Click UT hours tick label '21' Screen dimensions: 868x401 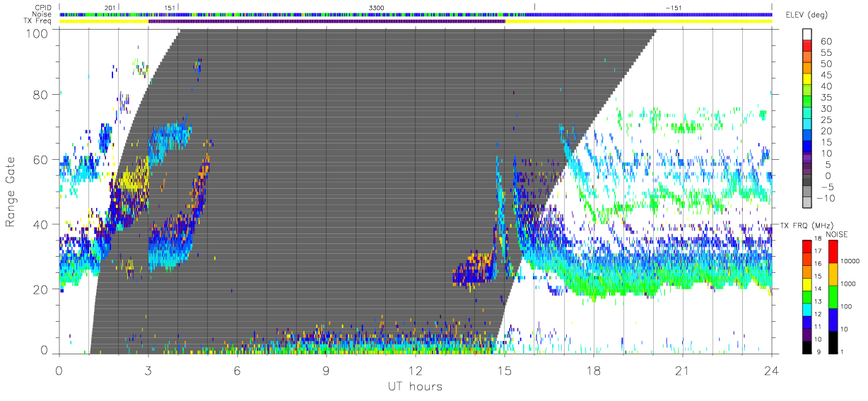[x=683, y=370]
